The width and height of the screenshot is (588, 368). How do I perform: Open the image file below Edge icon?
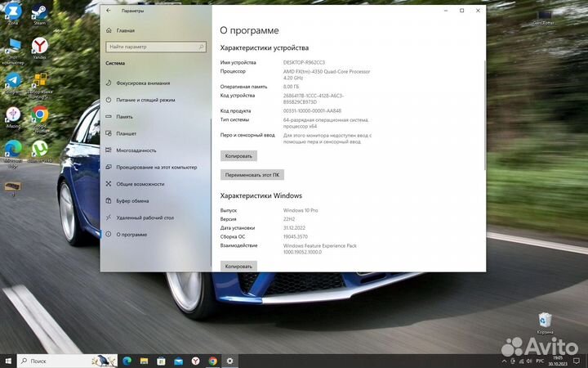coord(13,189)
